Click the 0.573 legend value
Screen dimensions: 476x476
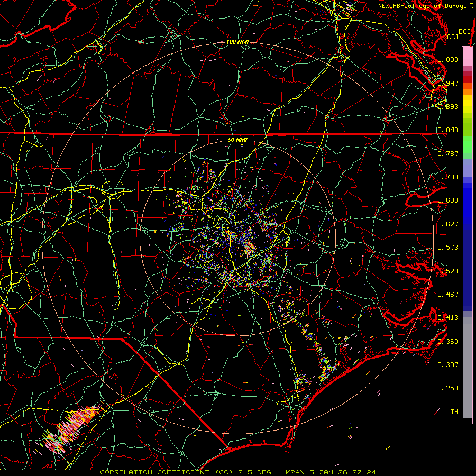pyautogui.click(x=448, y=248)
